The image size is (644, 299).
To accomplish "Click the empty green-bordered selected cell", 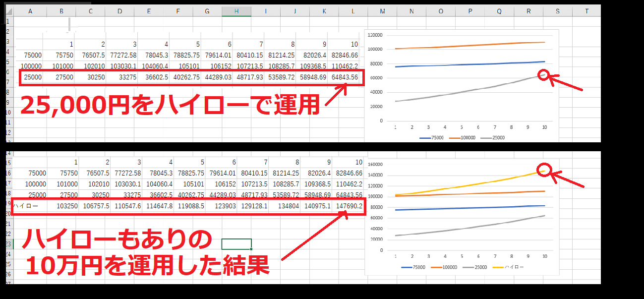I will tap(236, 243).
